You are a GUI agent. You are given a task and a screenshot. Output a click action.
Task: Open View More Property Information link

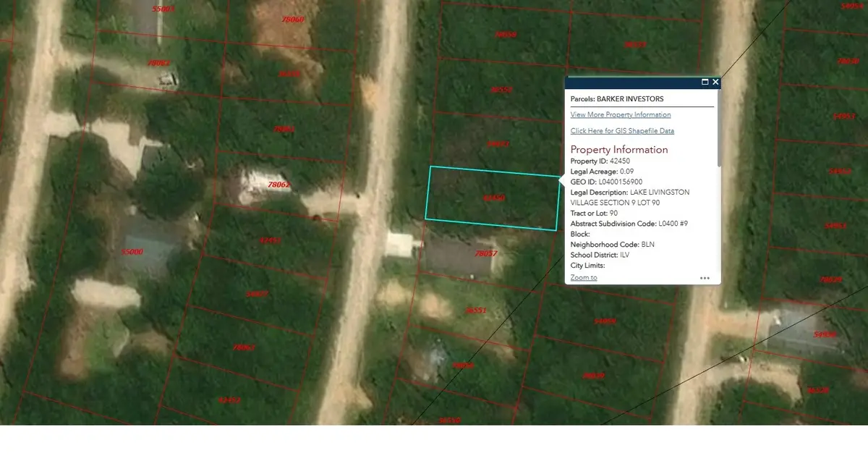click(620, 115)
